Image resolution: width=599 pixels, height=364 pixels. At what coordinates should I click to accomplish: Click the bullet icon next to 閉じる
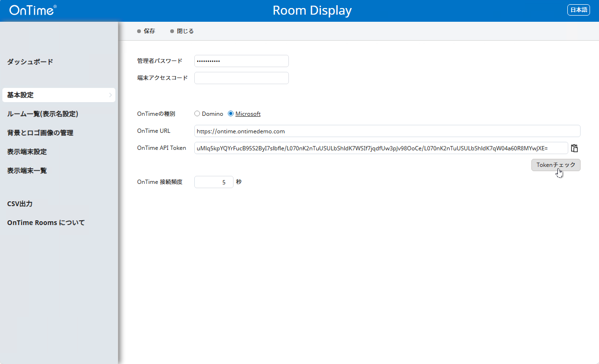pyautogui.click(x=172, y=31)
